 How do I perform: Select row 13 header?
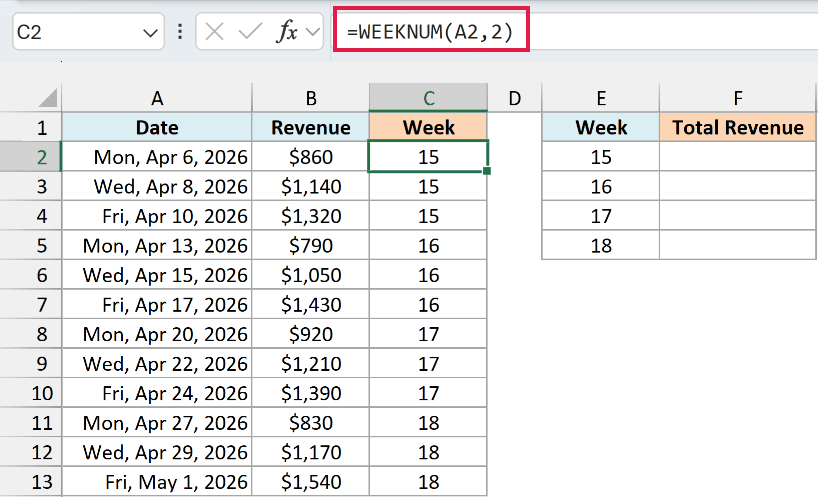click(x=31, y=482)
